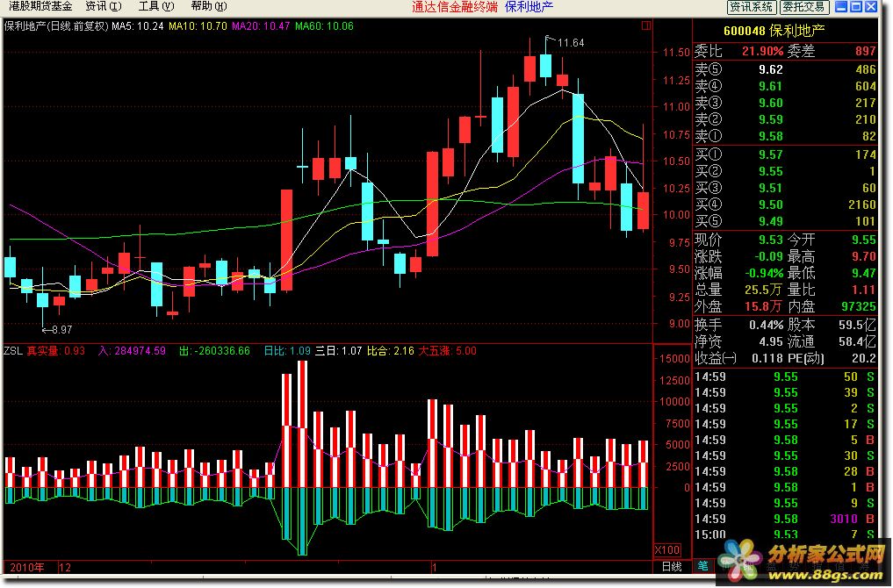The height and width of the screenshot is (588, 893).
Task: Click the PE(动) 20.2 value
Action: 864,359
